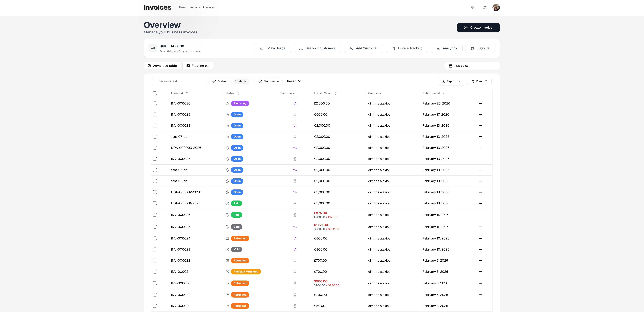Open the Status filter with 6 selected
The width and height of the screenshot is (644, 312).
pos(230,81)
